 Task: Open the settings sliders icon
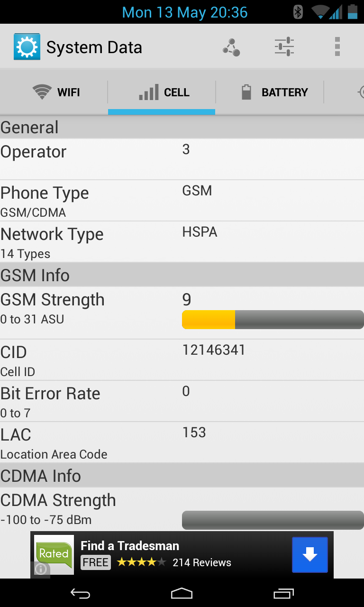click(284, 47)
